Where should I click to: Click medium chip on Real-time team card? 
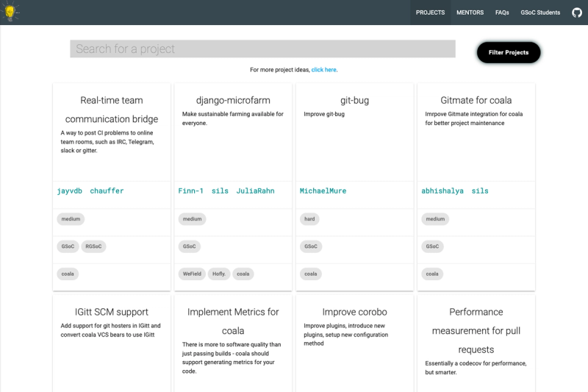[x=71, y=219]
